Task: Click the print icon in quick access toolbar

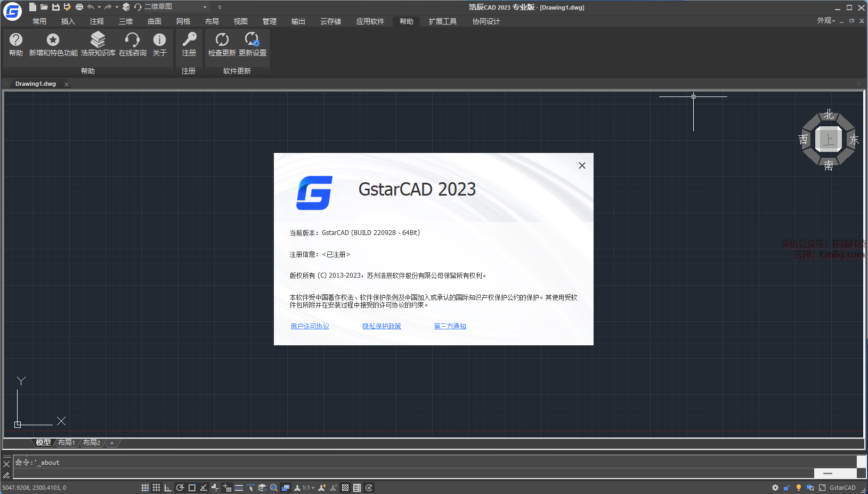Action: click(79, 7)
